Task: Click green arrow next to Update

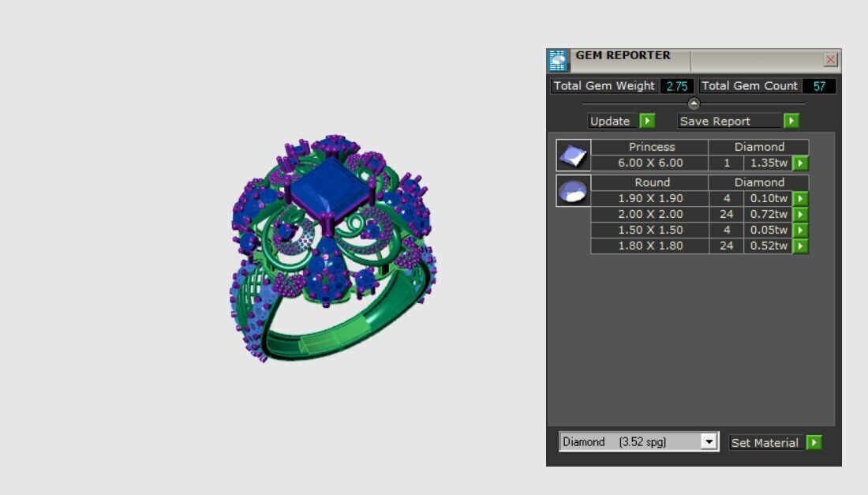Action: point(647,121)
